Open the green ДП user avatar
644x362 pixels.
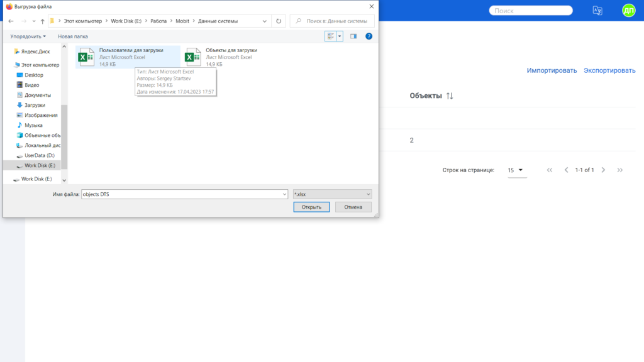click(629, 10)
